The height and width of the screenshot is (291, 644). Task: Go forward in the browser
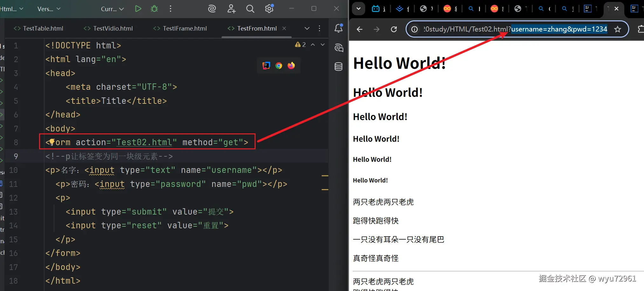[x=377, y=29]
